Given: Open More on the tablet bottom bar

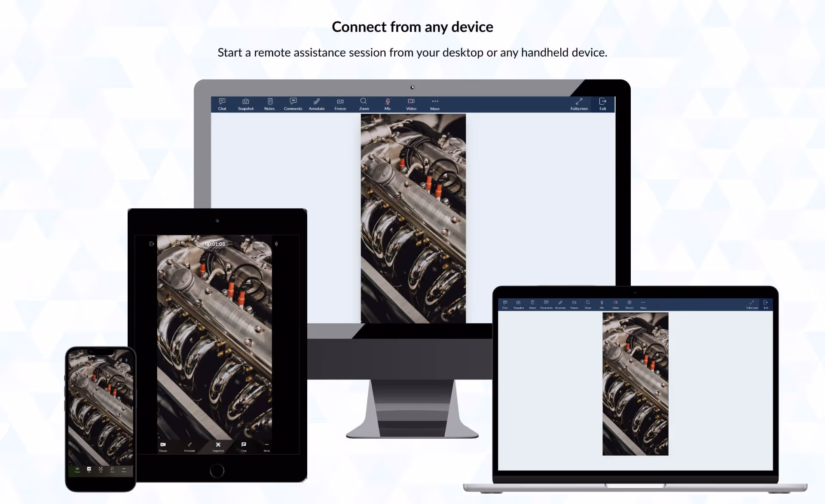Looking at the screenshot, I should 267,447.
